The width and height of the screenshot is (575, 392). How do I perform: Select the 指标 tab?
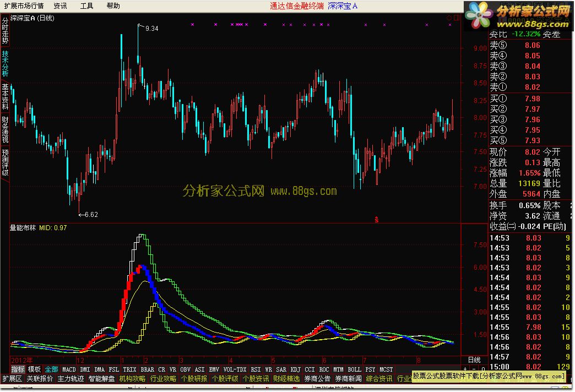click(x=18, y=369)
